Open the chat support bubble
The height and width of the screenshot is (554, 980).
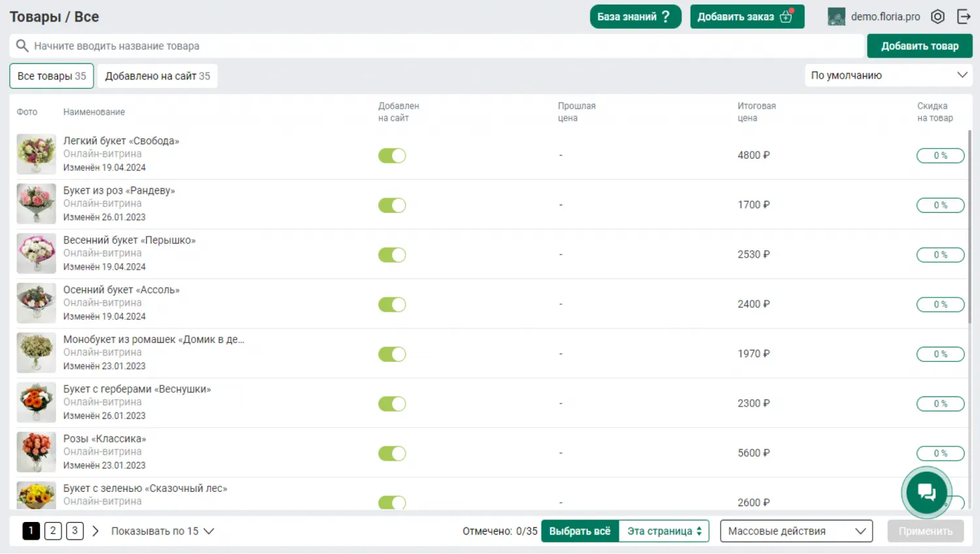pyautogui.click(x=926, y=492)
